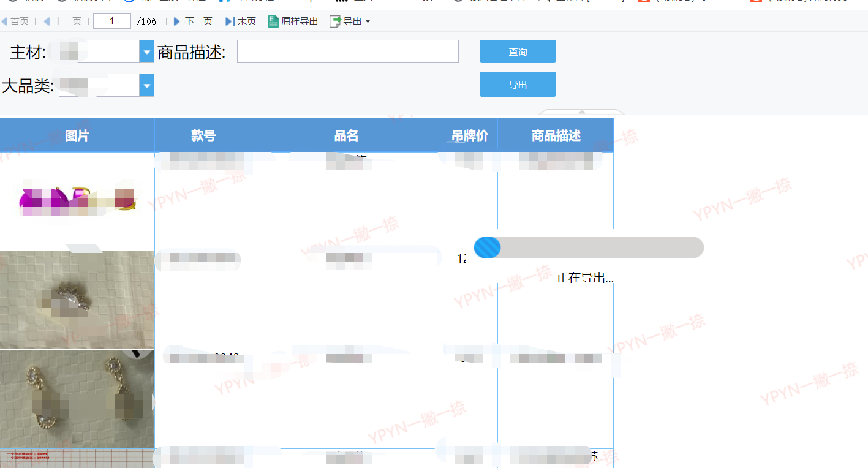Click the export progress bar

point(589,247)
